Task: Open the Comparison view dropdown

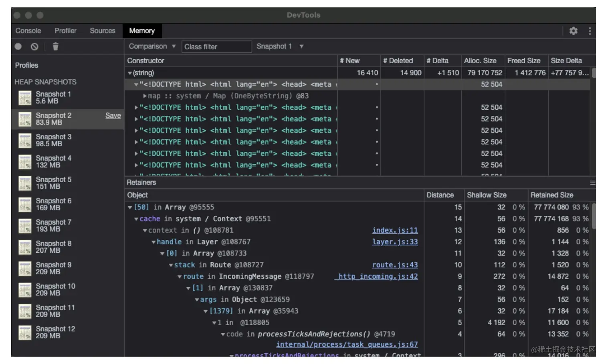Action: (x=152, y=46)
